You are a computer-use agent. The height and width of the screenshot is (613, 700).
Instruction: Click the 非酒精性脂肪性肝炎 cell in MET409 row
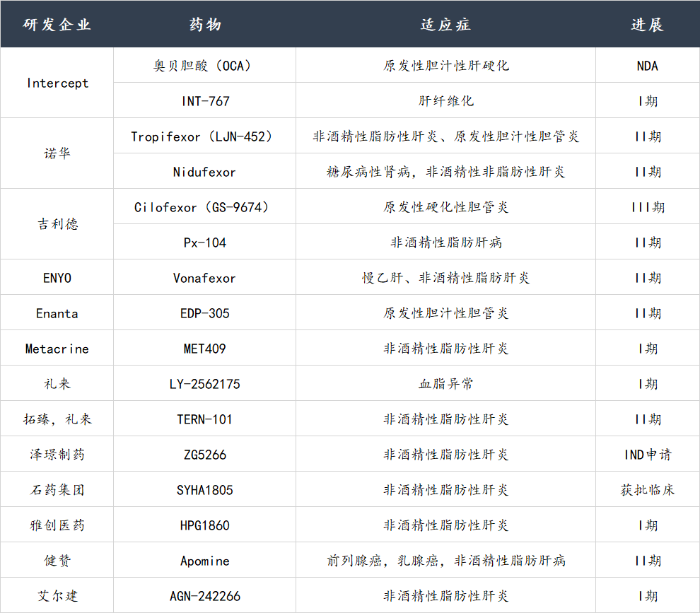point(445,348)
